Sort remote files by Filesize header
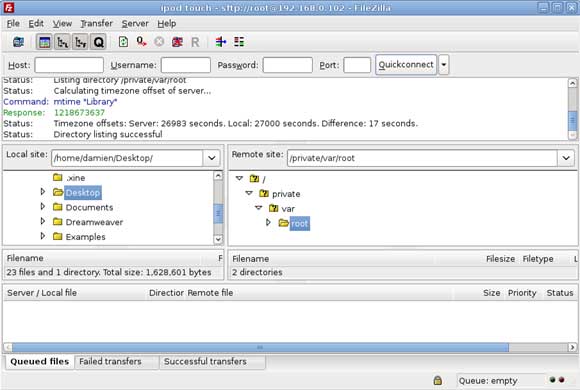This screenshot has width=580, height=390. pos(500,259)
